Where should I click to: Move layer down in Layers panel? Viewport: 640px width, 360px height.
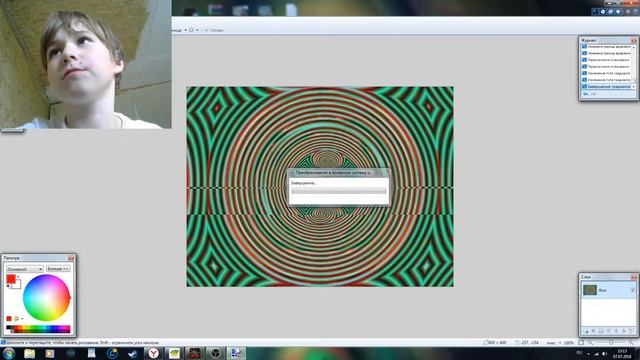[x=624, y=331]
